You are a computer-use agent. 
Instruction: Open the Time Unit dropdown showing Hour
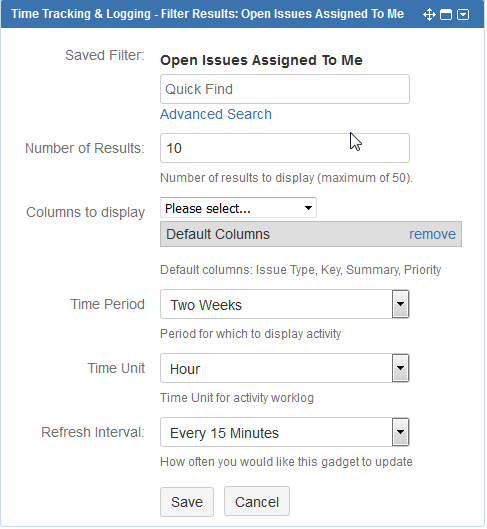pos(286,369)
